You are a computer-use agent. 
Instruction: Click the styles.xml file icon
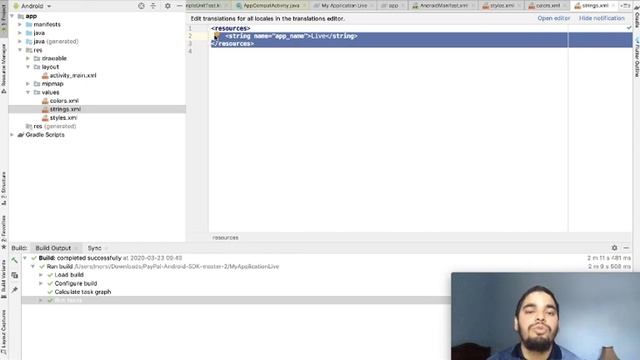pos(45,118)
